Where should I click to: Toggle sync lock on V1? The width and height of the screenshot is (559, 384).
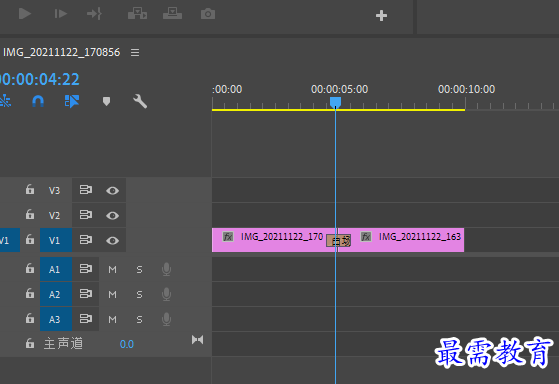(x=86, y=240)
